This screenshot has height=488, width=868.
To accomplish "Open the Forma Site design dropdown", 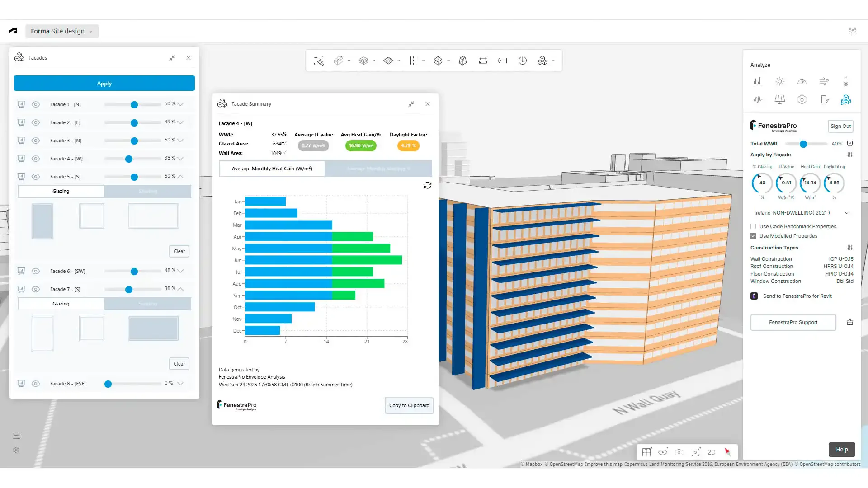I will click(62, 31).
